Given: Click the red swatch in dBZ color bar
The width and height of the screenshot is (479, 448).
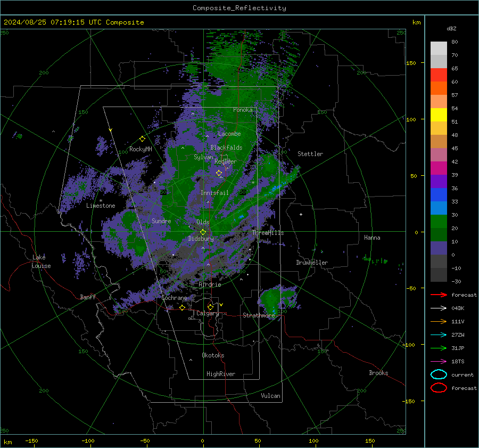Looking at the screenshot, I should tap(439, 75).
